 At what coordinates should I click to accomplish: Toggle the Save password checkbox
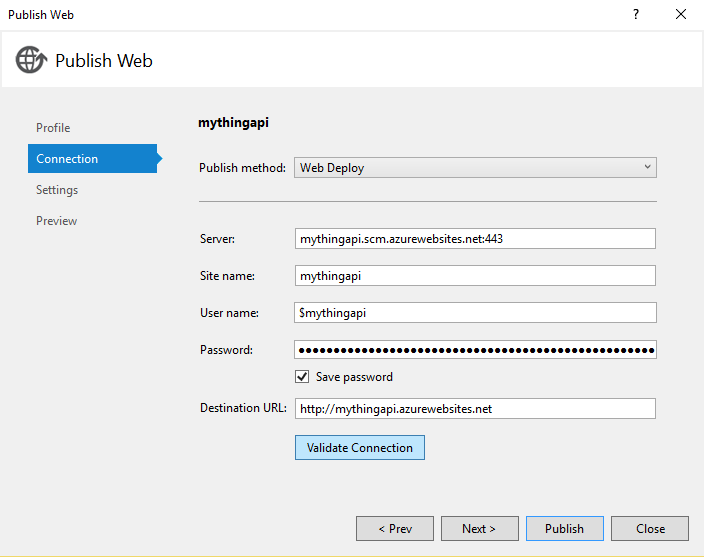point(302,377)
